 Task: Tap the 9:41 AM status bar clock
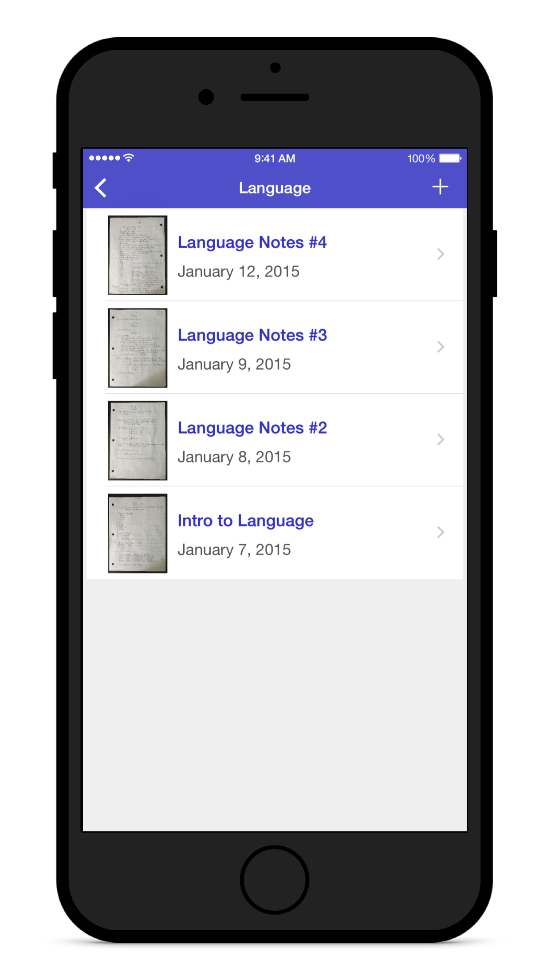pos(275,158)
